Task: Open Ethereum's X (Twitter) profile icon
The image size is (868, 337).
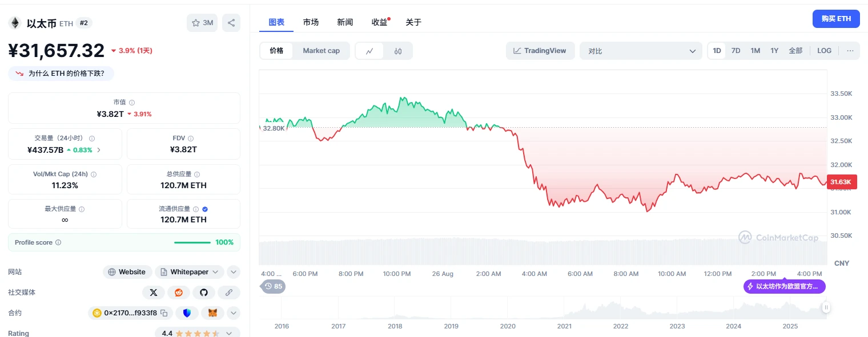Action: (154, 293)
